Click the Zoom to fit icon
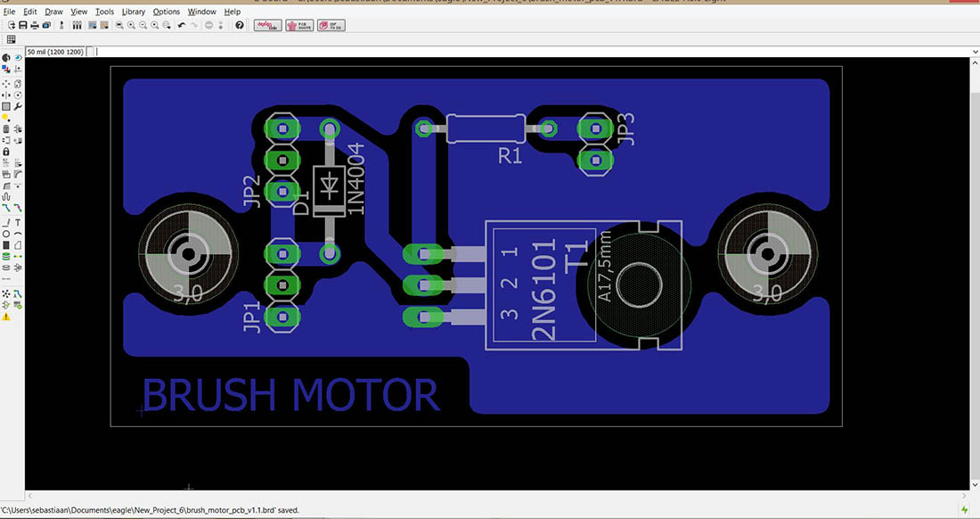This screenshot has width=980, height=519. 119,25
